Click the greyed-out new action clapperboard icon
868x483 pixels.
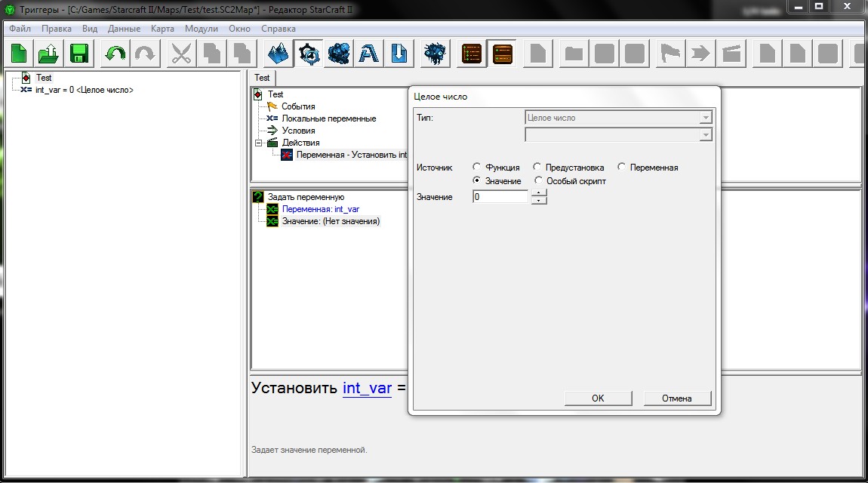(731, 54)
